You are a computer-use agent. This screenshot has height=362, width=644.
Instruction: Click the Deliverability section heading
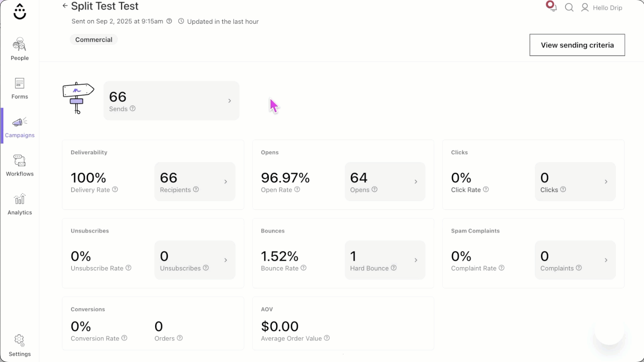pyautogui.click(x=89, y=152)
